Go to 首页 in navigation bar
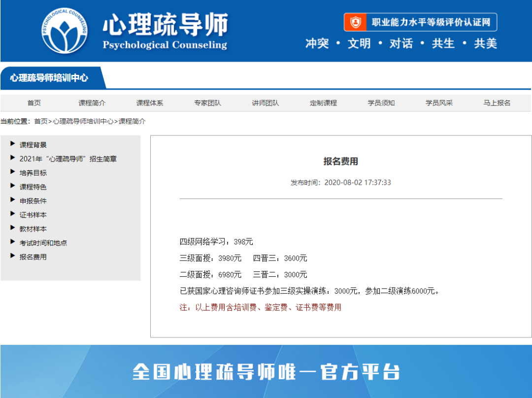This screenshot has height=398, width=532. tap(34, 103)
